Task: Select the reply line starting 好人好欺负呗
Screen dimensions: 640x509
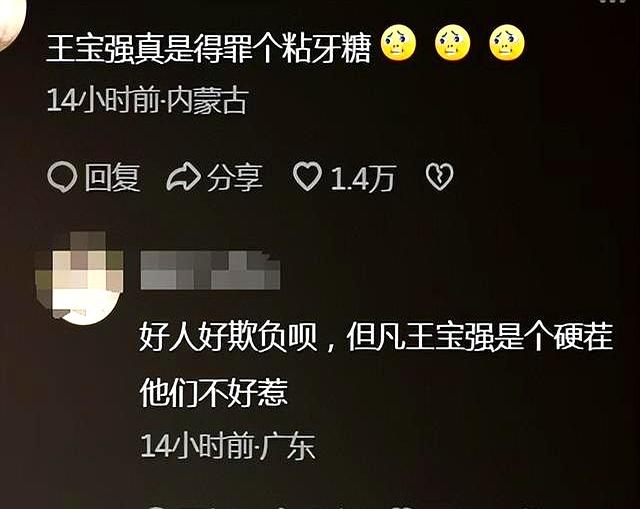Action: pos(376,338)
